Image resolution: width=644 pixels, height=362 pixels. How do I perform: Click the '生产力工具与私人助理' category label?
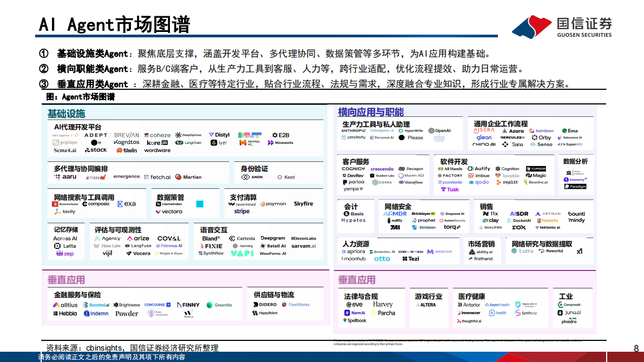pyautogui.click(x=376, y=124)
